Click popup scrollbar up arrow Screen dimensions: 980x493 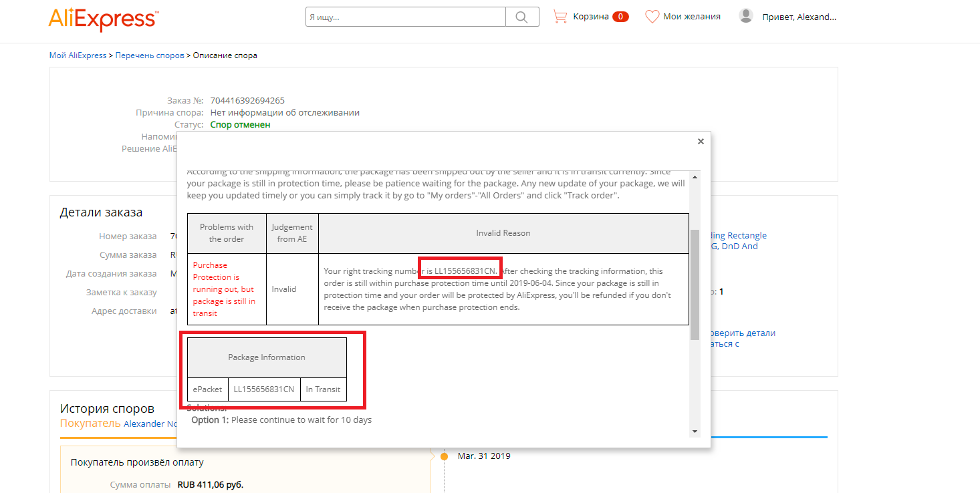point(695,177)
